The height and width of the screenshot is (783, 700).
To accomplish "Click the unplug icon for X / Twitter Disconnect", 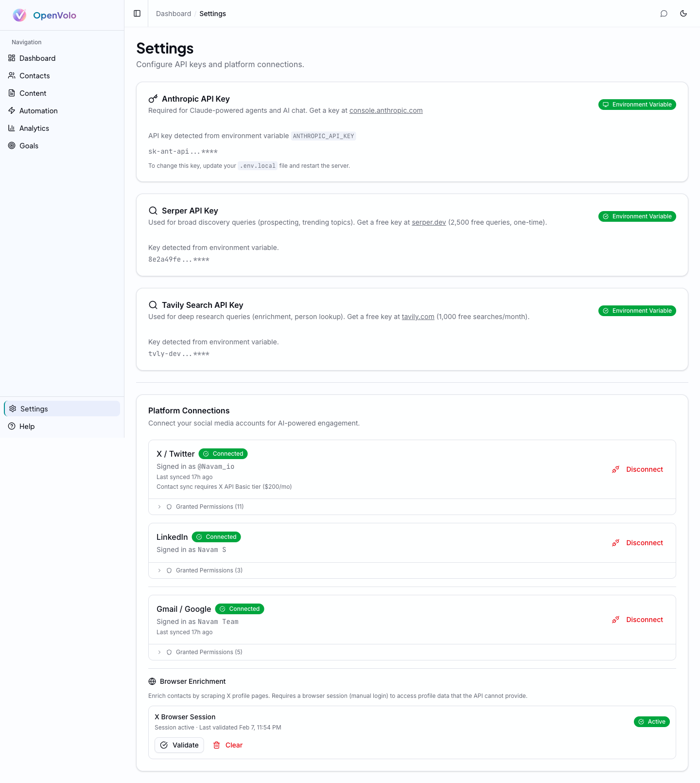I will 615,469.
